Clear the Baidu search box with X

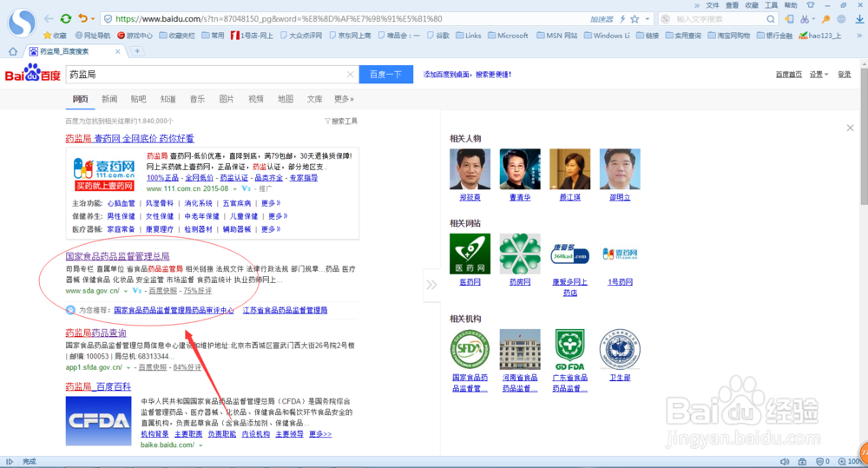coord(350,74)
